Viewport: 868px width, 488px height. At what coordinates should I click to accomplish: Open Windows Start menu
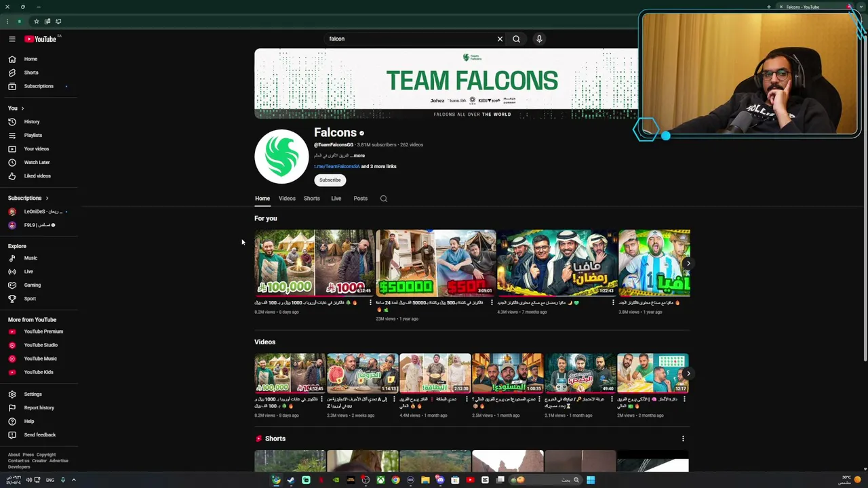pos(591,480)
